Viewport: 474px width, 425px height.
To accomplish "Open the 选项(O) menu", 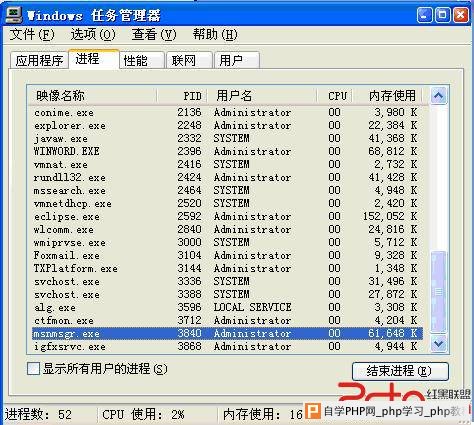I will pos(93,34).
